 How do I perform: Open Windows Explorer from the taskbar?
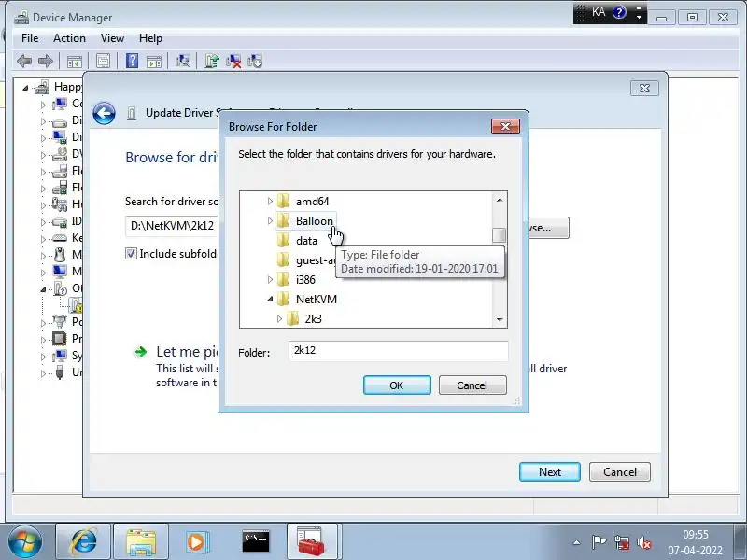pyautogui.click(x=141, y=541)
